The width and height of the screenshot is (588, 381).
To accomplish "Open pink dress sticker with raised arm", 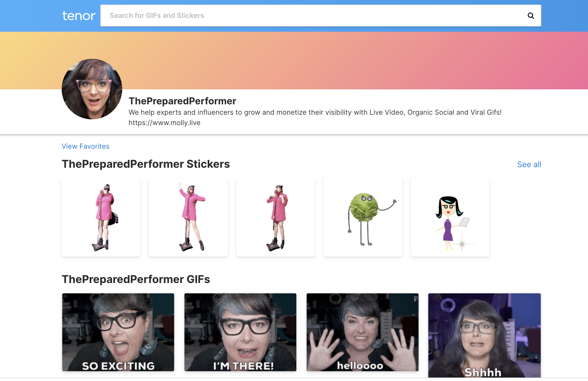I will 188,217.
